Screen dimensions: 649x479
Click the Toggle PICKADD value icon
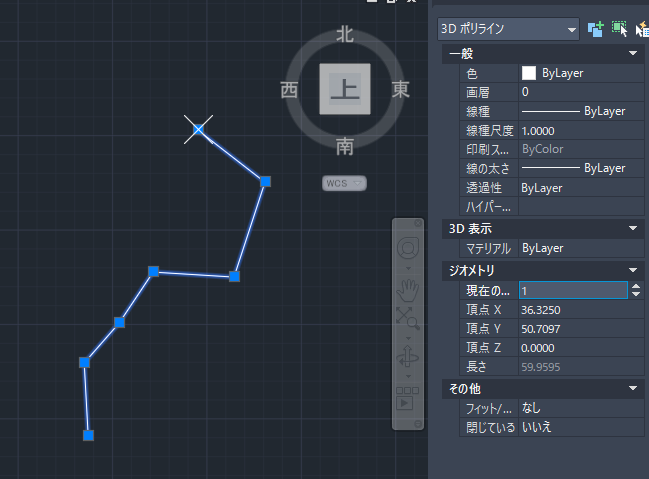tap(597, 29)
